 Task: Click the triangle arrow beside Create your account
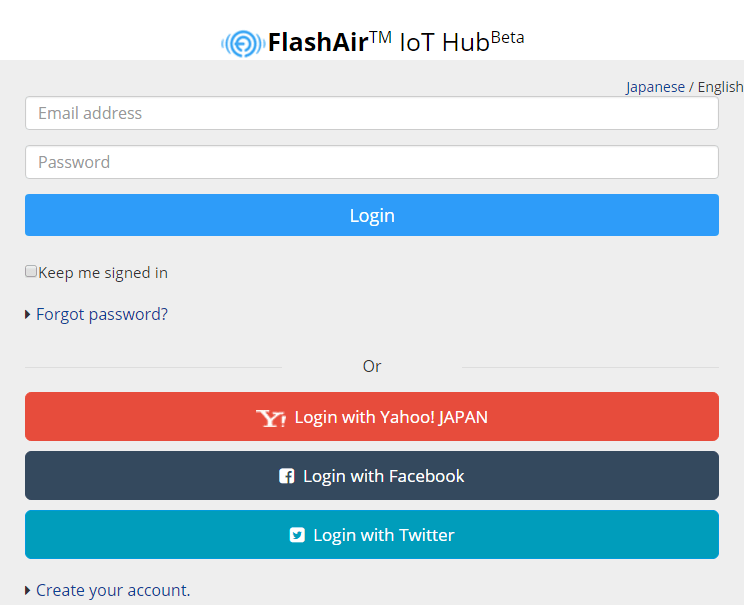click(28, 591)
